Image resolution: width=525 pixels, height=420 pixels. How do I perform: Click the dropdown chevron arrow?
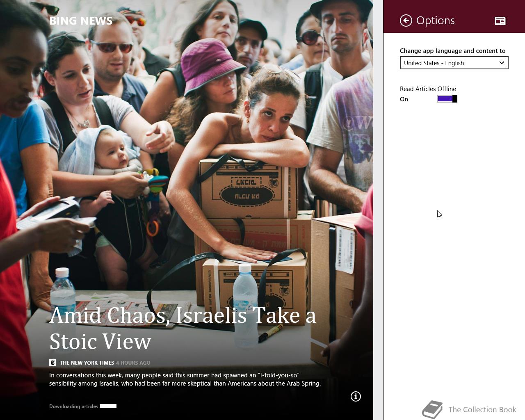click(502, 63)
